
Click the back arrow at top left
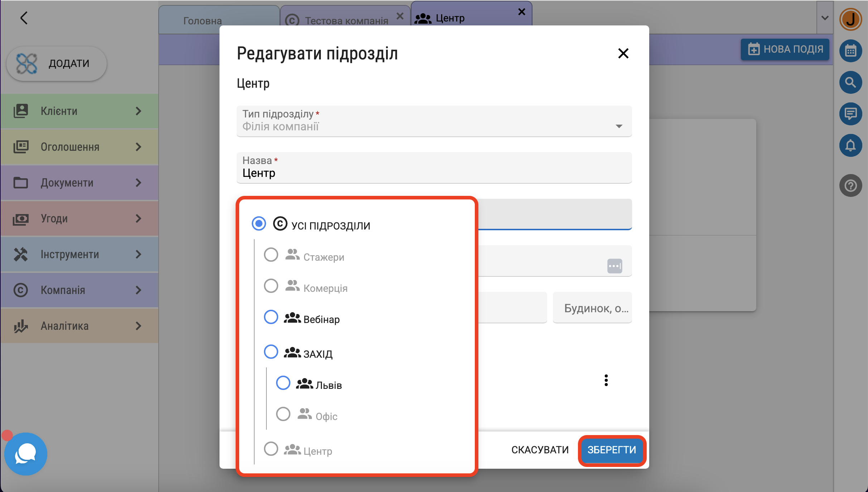pyautogui.click(x=24, y=18)
